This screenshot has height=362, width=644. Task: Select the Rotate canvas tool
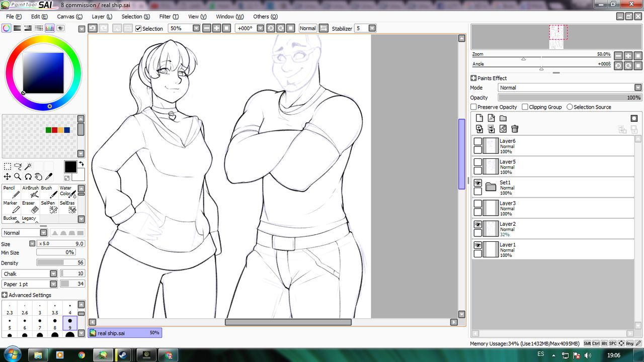pos(28,176)
